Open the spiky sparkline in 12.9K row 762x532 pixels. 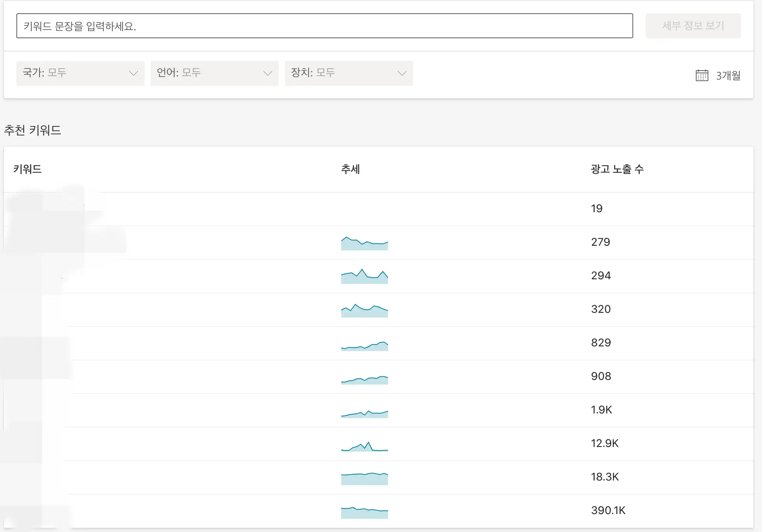tap(364, 447)
